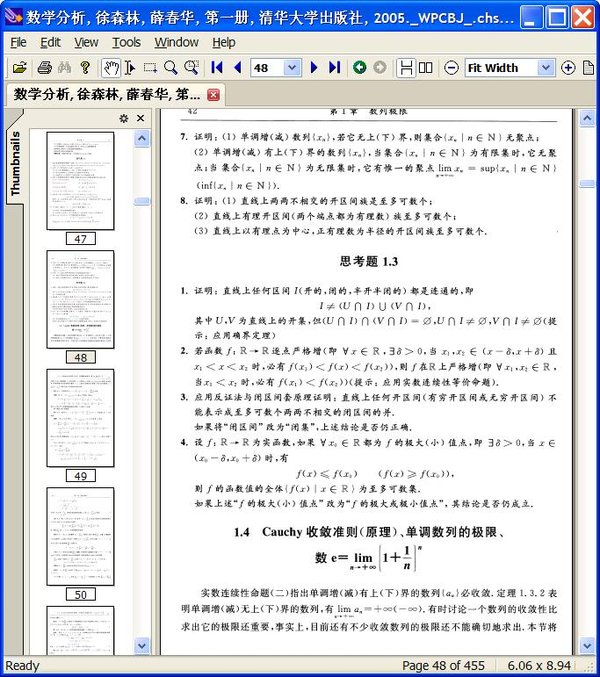
Task: Close the document tab with red X
Action: pos(213,95)
